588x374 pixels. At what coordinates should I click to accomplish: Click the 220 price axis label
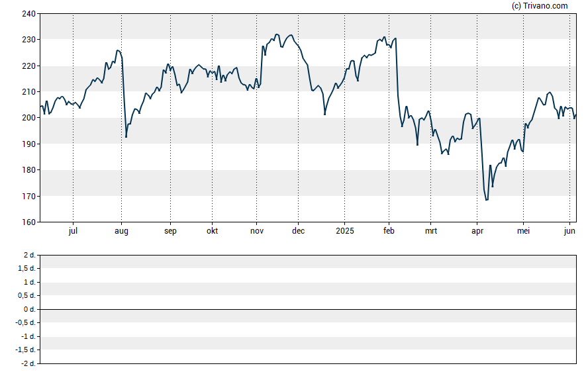coord(29,66)
